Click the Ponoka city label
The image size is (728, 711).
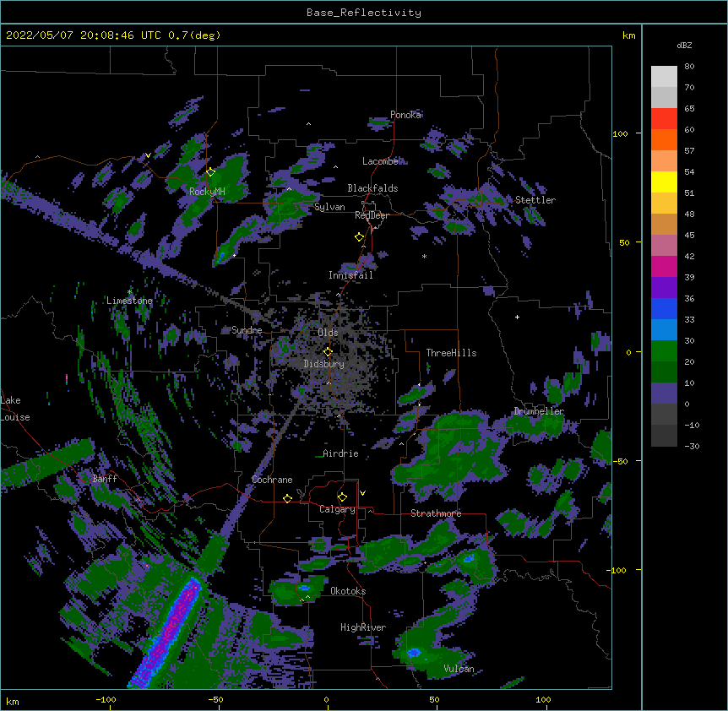(405, 115)
